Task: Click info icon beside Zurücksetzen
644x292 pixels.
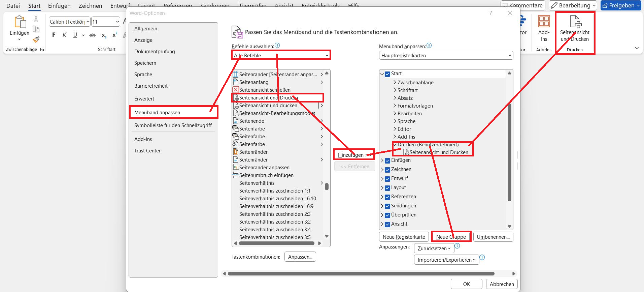Action: 457,246
